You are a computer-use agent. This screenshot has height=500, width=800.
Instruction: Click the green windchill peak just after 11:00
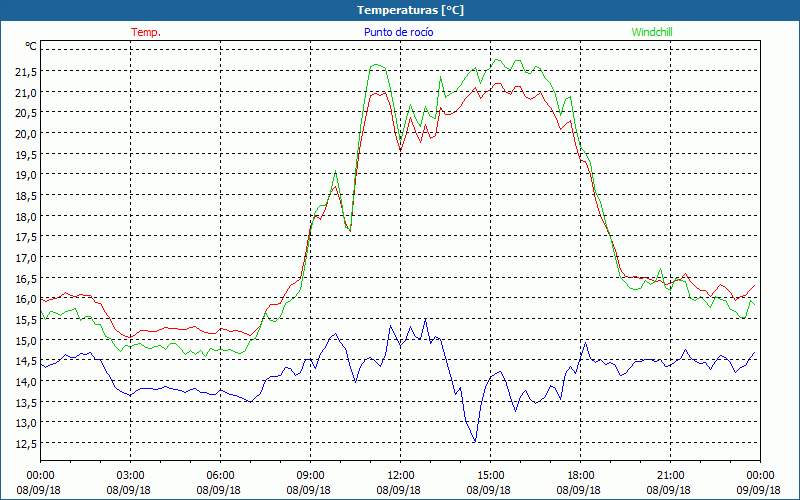pos(376,64)
